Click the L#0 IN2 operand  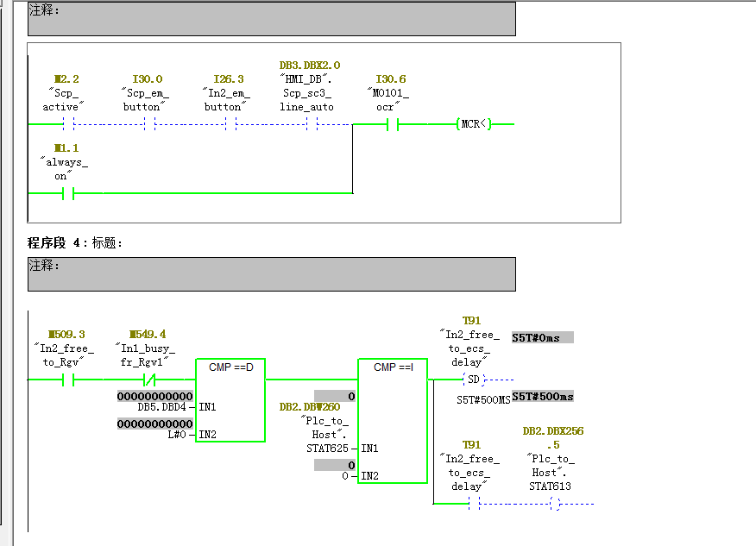pos(176,435)
